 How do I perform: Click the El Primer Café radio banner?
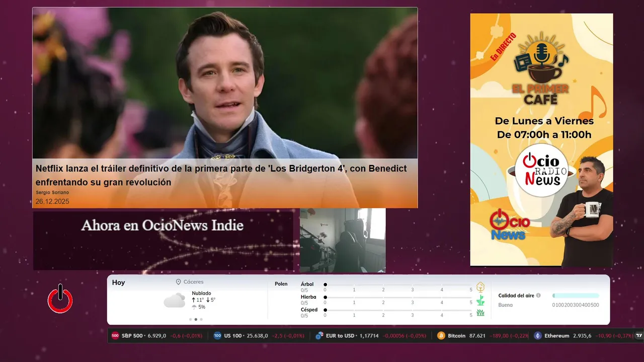pos(541,139)
